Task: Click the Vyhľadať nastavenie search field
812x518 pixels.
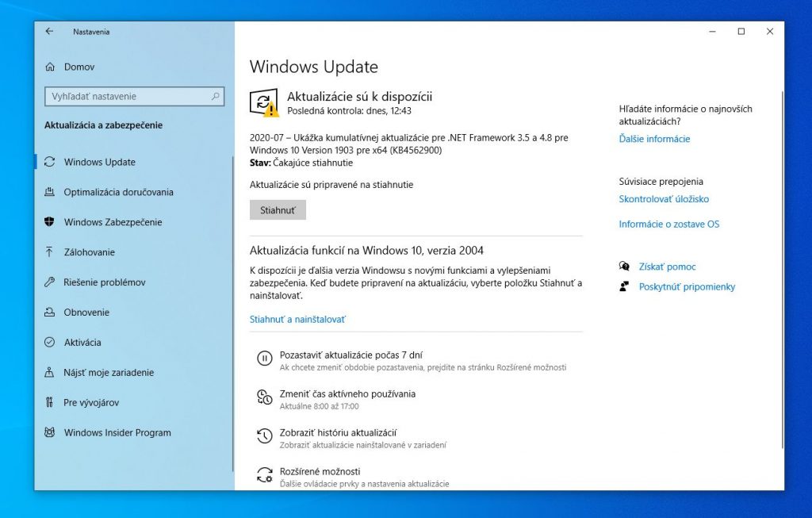Action: coord(127,97)
